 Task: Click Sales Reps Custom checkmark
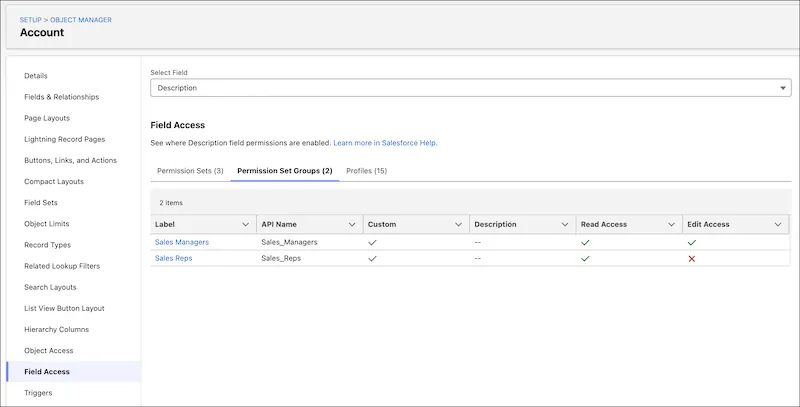click(372, 258)
